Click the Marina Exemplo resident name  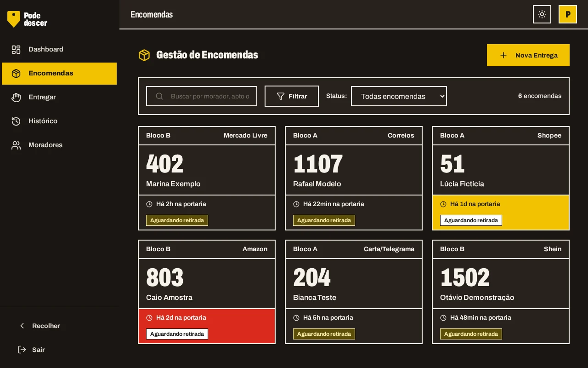pos(173,184)
